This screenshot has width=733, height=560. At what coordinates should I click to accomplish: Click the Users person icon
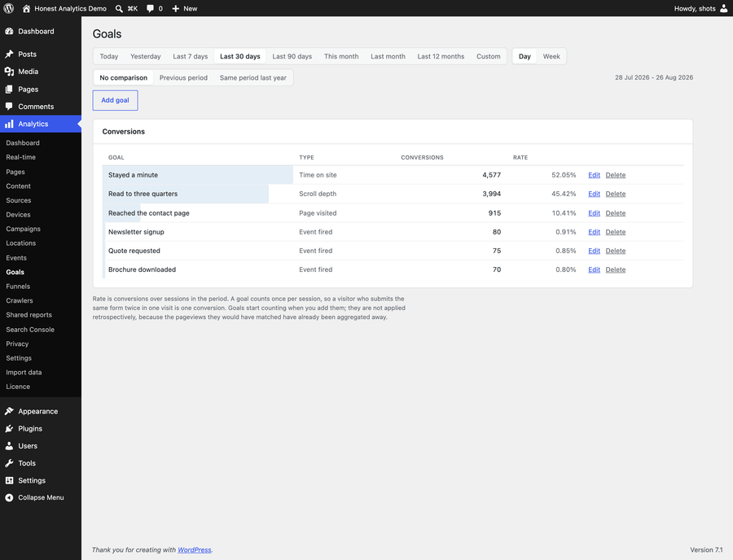click(x=9, y=445)
